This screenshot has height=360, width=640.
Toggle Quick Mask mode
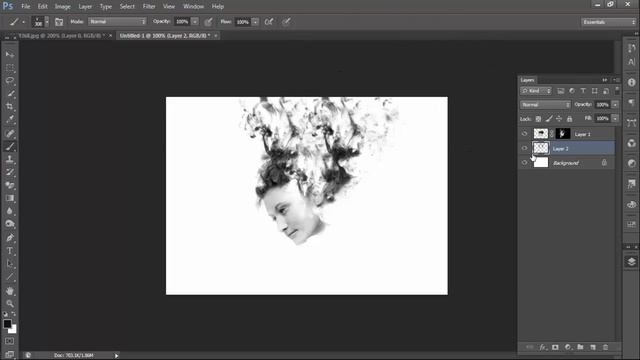click(10, 341)
